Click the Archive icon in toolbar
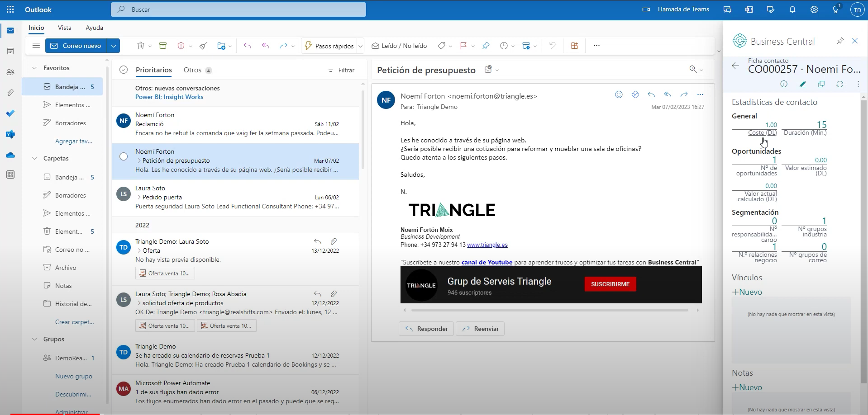Screen dimensions: 868x415 (x=163, y=46)
